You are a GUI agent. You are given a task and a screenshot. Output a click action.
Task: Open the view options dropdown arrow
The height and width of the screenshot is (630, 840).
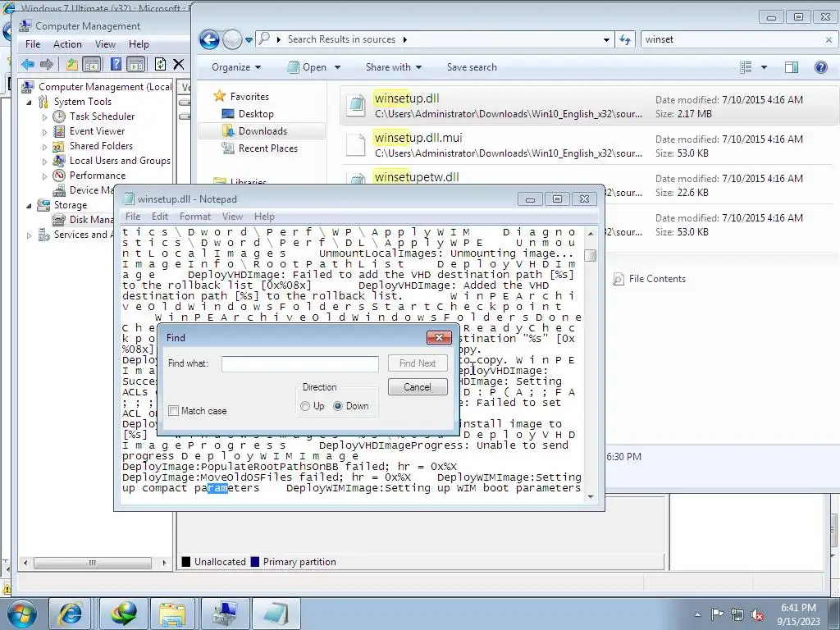tap(764, 67)
